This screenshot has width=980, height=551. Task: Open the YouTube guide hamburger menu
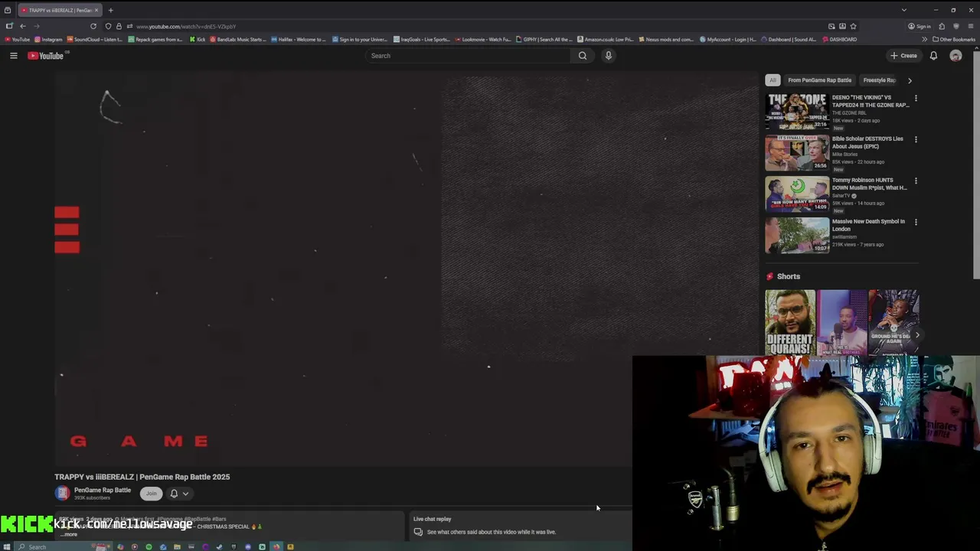click(x=14, y=56)
